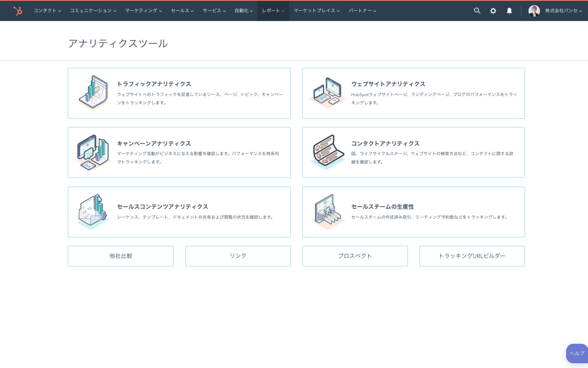
Task: Expand the マーケットプレイス navigation menu
Action: click(x=316, y=11)
